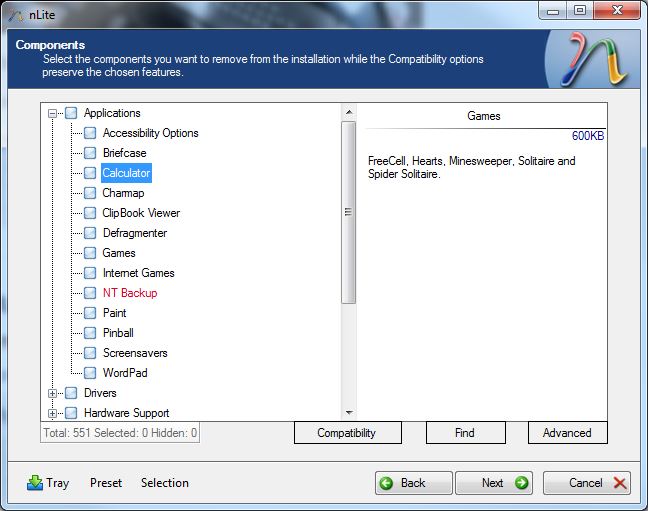
Task: Select the Defragmenter tree item label
Action: click(x=135, y=233)
